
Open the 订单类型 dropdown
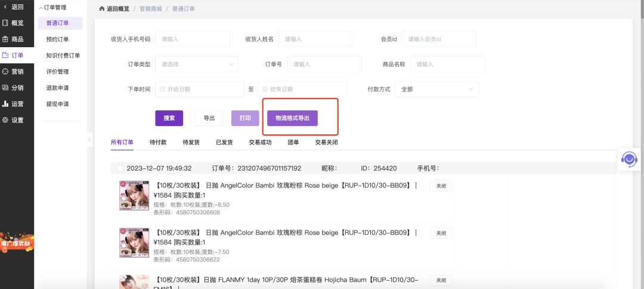click(197, 64)
